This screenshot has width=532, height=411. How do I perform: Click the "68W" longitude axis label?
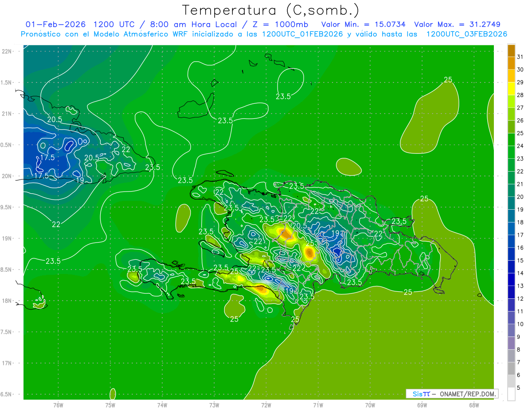474,405
